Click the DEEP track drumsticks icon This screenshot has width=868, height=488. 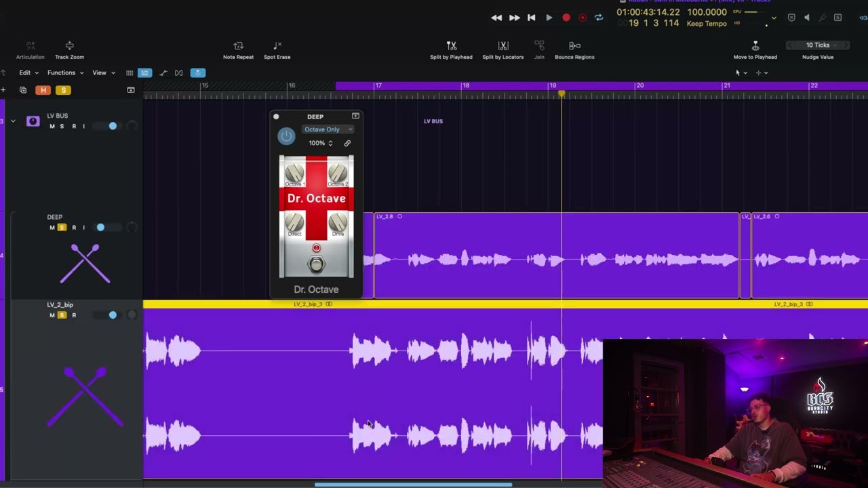pyautogui.click(x=85, y=264)
